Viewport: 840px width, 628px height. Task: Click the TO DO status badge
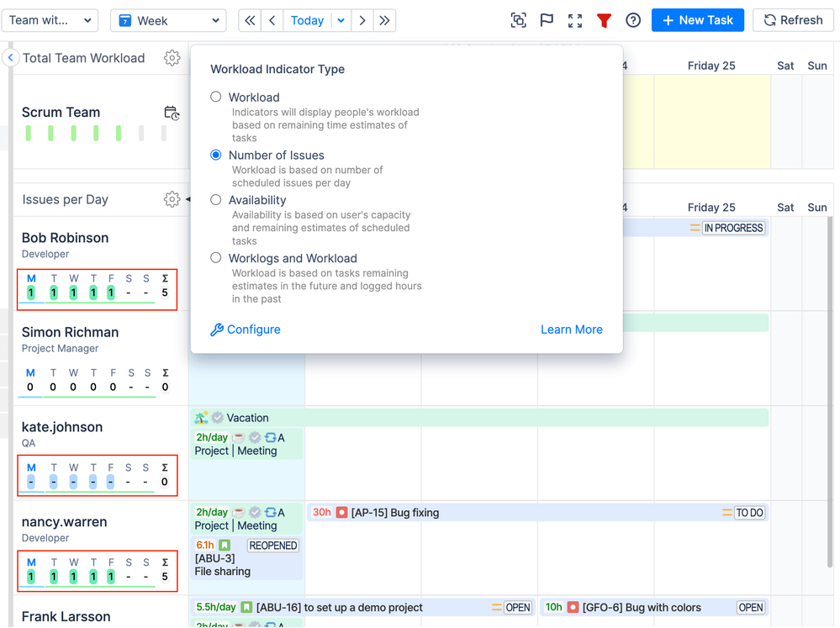749,512
